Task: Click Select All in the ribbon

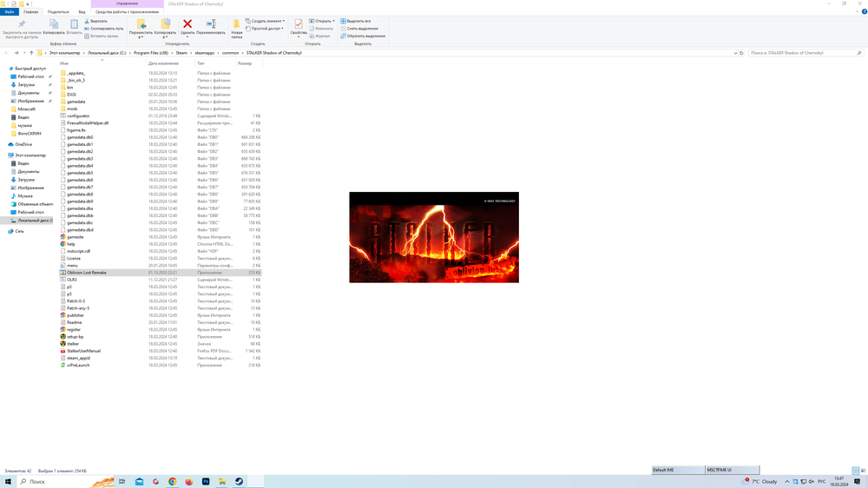Action: pos(358,21)
